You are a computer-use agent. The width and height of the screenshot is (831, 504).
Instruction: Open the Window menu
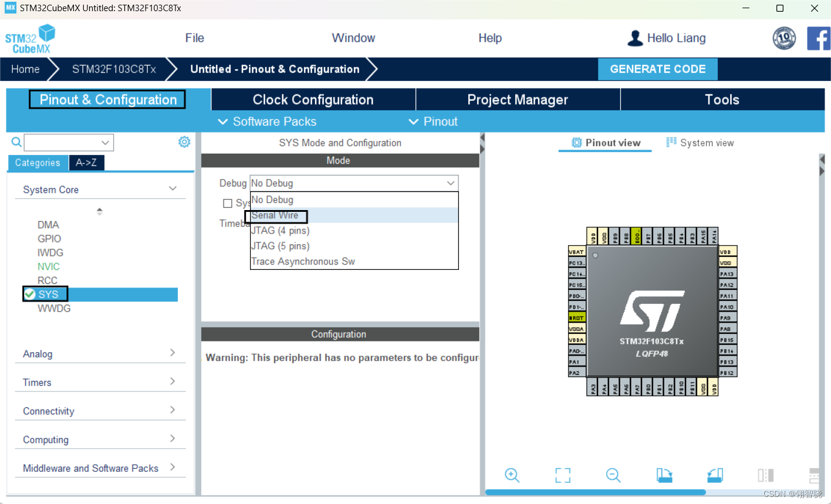click(353, 38)
